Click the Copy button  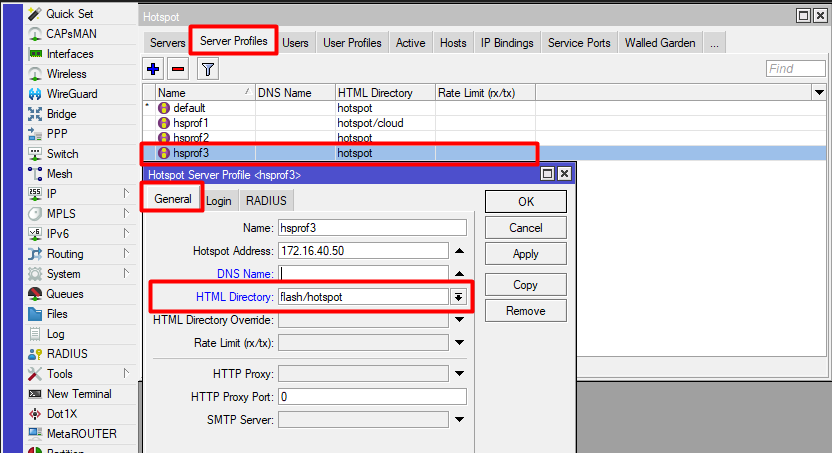tap(525, 285)
